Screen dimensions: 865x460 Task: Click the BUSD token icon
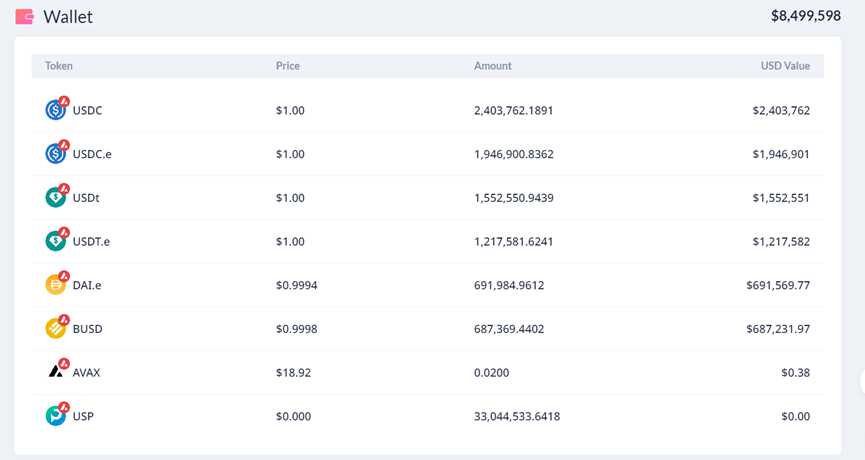pos(56,328)
